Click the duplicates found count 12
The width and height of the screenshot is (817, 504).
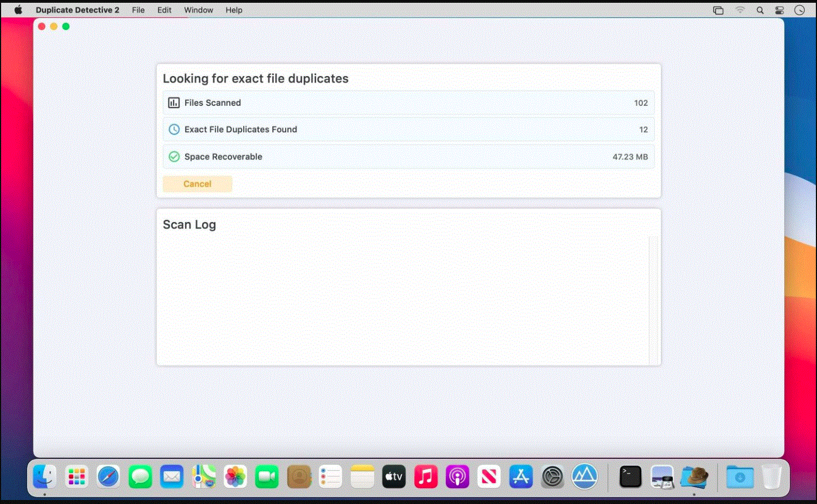coord(644,130)
